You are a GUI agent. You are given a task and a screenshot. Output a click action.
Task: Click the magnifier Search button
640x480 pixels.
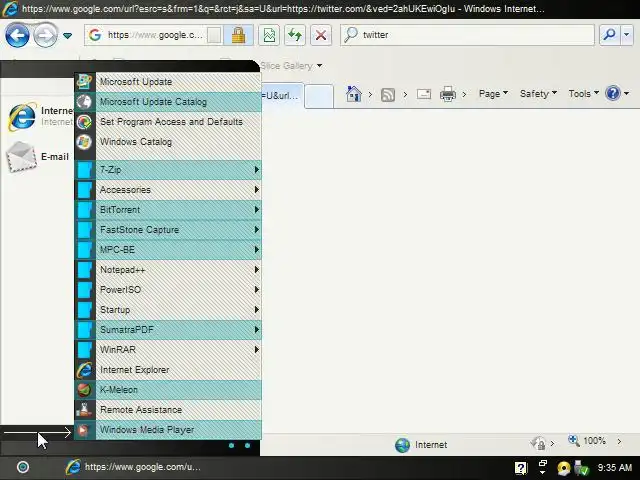click(x=609, y=35)
